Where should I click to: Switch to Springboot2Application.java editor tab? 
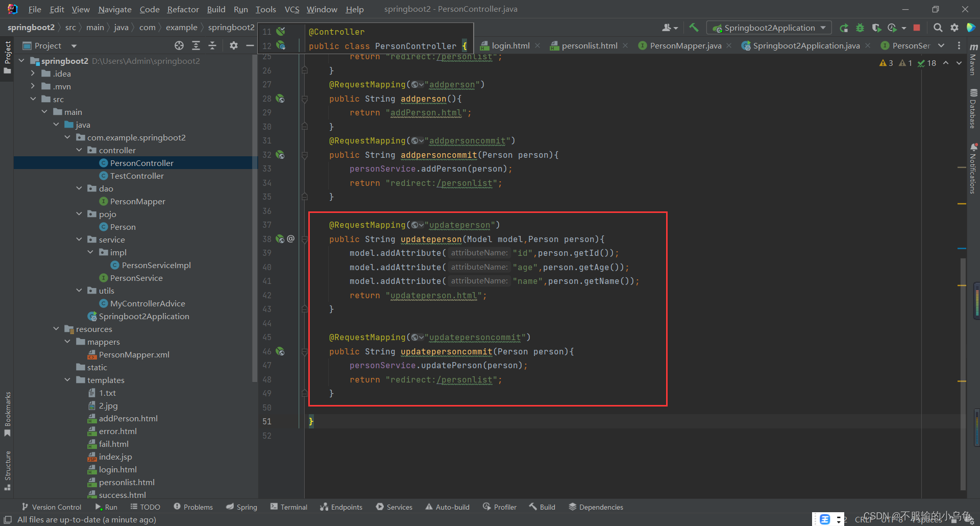(806, 45)
